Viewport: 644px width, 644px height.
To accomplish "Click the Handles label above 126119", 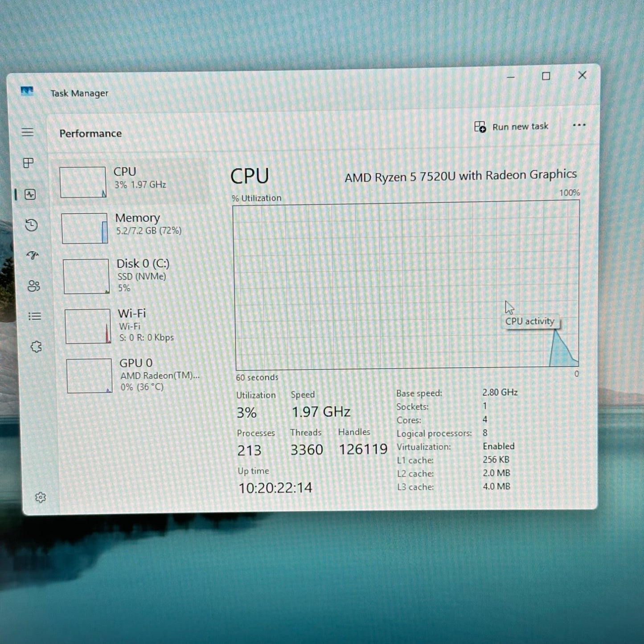I will click(x=354, y=432).
